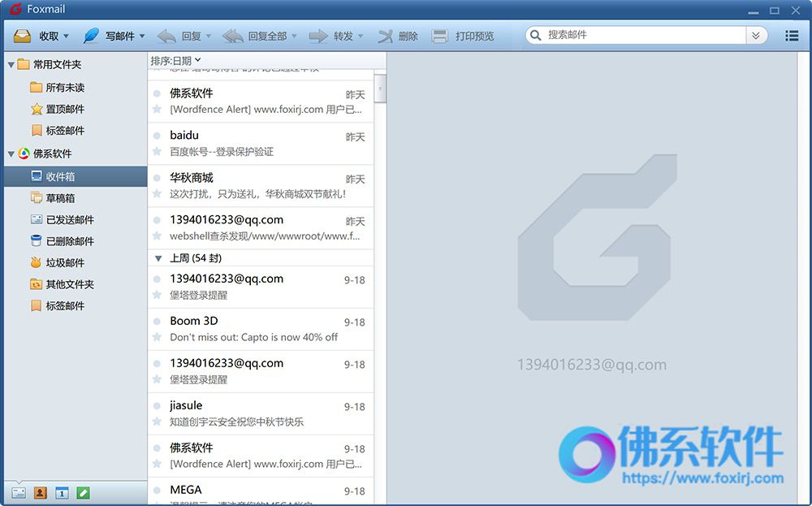Open the 已删除邮件 trash folder
Viewport: 812px width, 506px height.
(x=63, y=241)
